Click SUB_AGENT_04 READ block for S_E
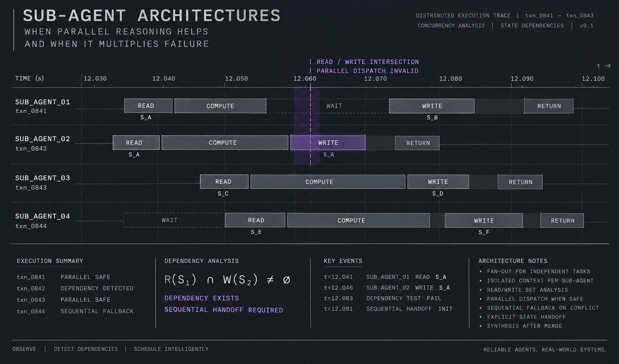Image resolution: width=619 pixels, height=364 pixels. tap(255, 220)
